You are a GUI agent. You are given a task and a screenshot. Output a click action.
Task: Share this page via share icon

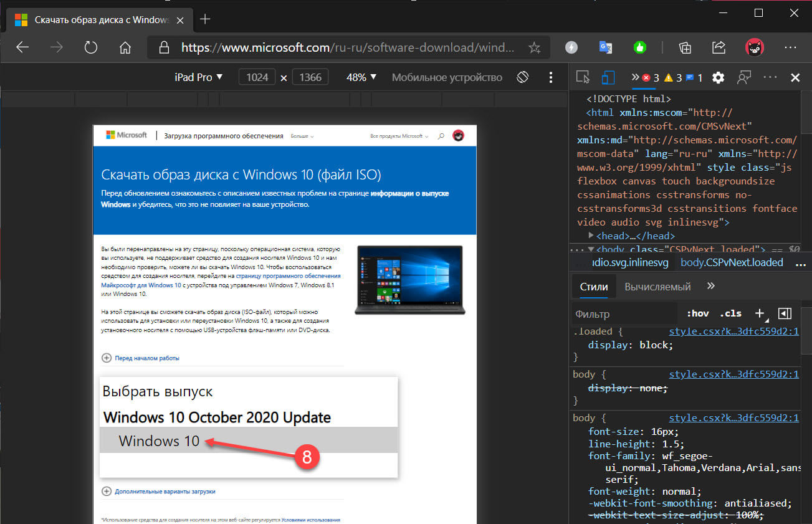[x=719, y=47]
